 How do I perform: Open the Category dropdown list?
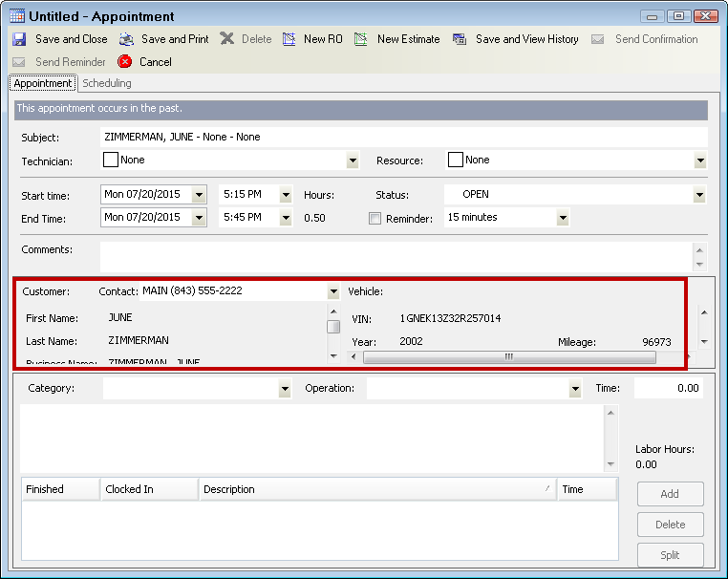pos(285,389)
